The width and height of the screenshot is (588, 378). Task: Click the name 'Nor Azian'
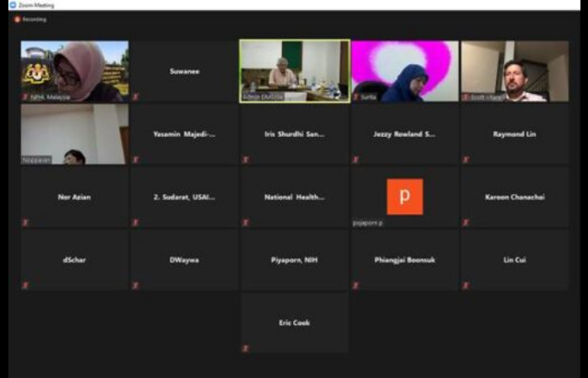click(x=74, y=197)
